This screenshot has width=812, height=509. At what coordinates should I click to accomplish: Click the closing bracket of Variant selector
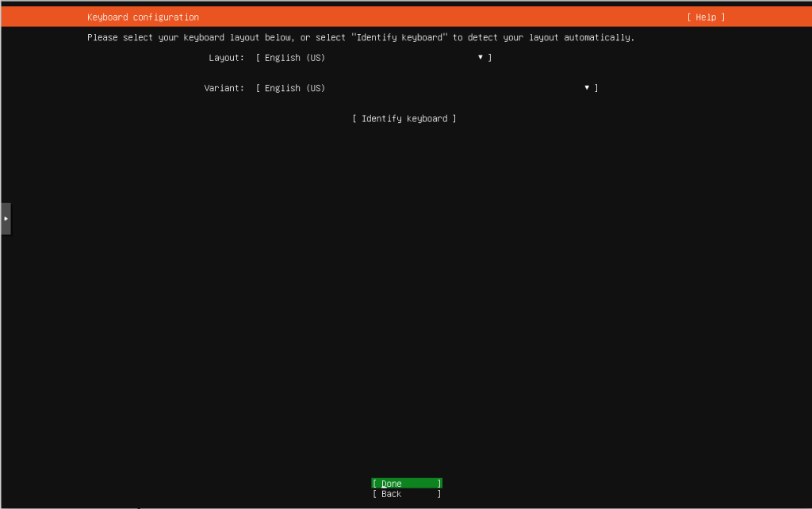click(596, 88)
